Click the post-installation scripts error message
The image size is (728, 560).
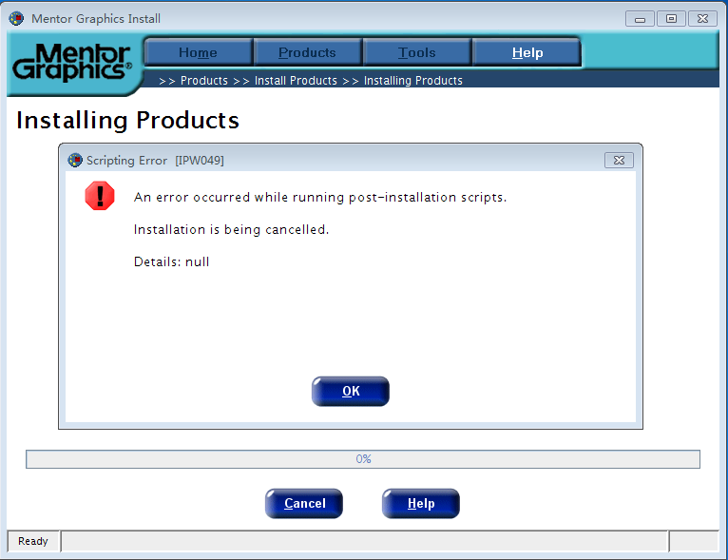320,198
